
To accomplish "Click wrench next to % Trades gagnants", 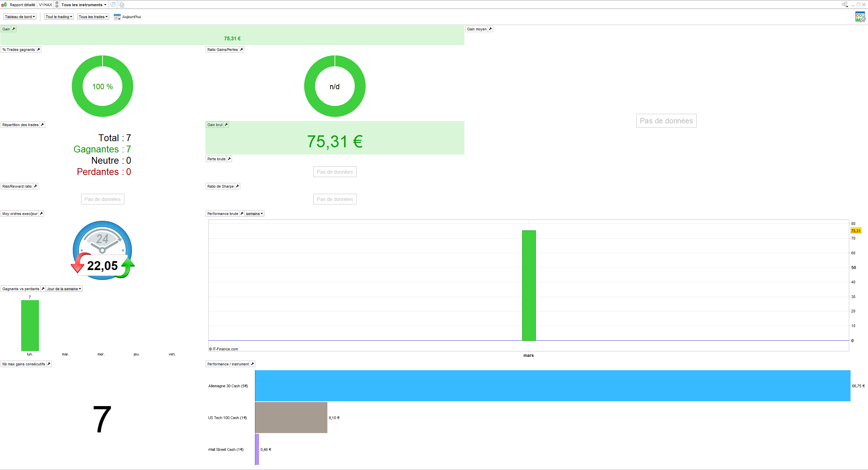I will pyautogui.click(x=39, y=50).
